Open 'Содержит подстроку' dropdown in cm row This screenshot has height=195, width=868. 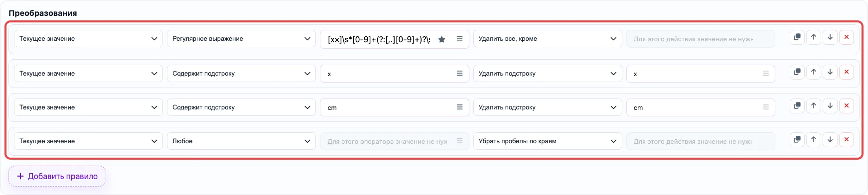coord(241,107)
